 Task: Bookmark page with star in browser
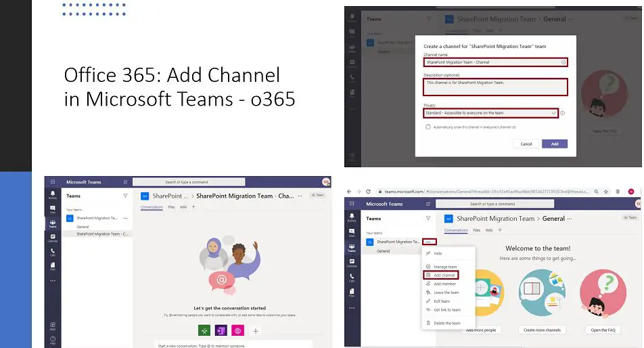click(606, 192)
